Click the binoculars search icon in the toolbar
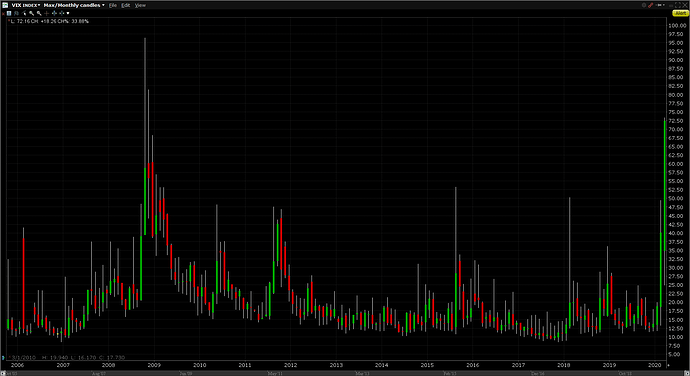This screenshot has height=376, width=690. click(16, 13)
